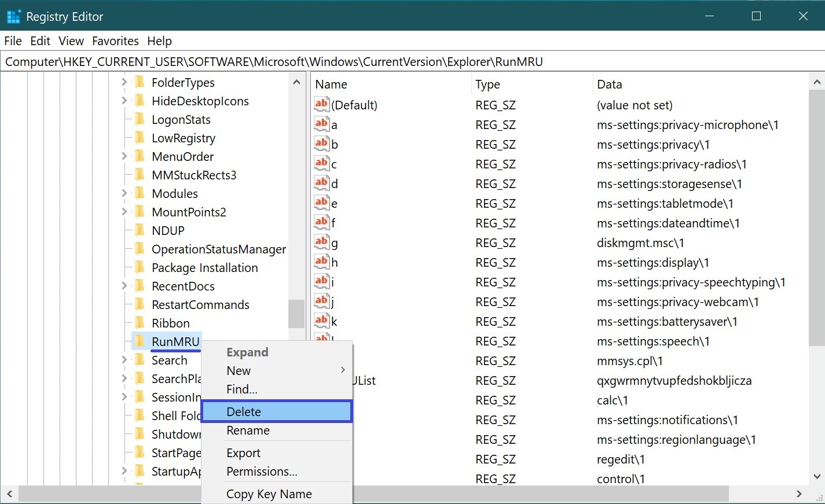Click the tree pane vertical scrollbar thumb
Image resolution: width=825 pixels, height=504 pixels.
point(296,314)
